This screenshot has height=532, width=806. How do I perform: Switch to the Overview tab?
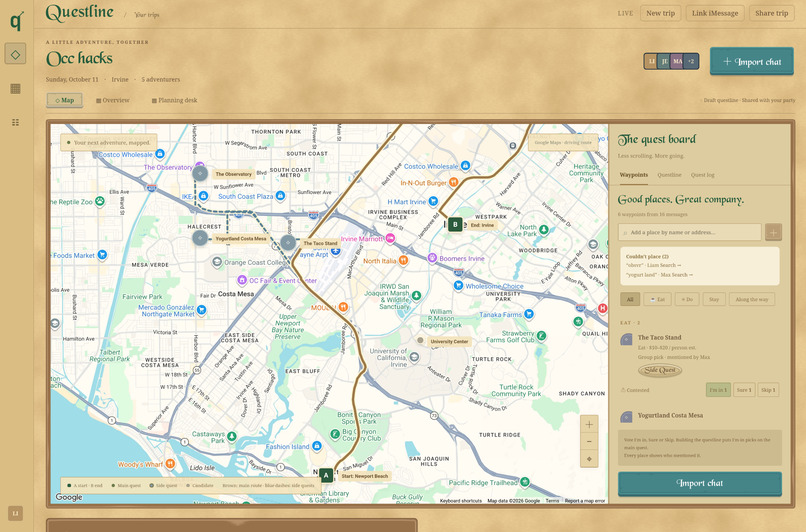click(x=113, y=100)
